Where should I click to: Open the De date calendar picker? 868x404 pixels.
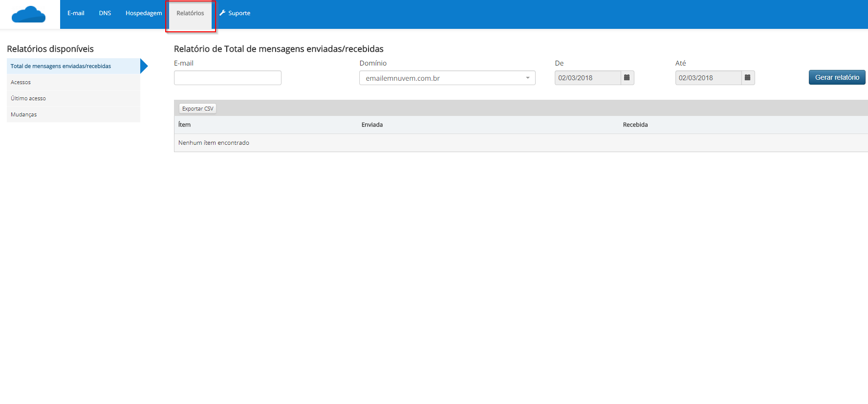coord(627,78)
